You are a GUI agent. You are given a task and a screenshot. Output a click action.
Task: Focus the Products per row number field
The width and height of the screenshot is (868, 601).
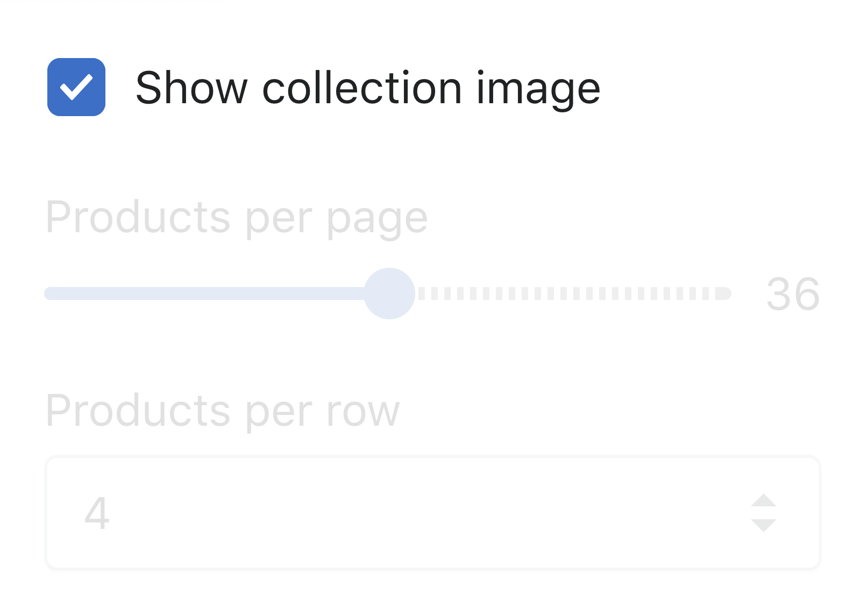433,513
